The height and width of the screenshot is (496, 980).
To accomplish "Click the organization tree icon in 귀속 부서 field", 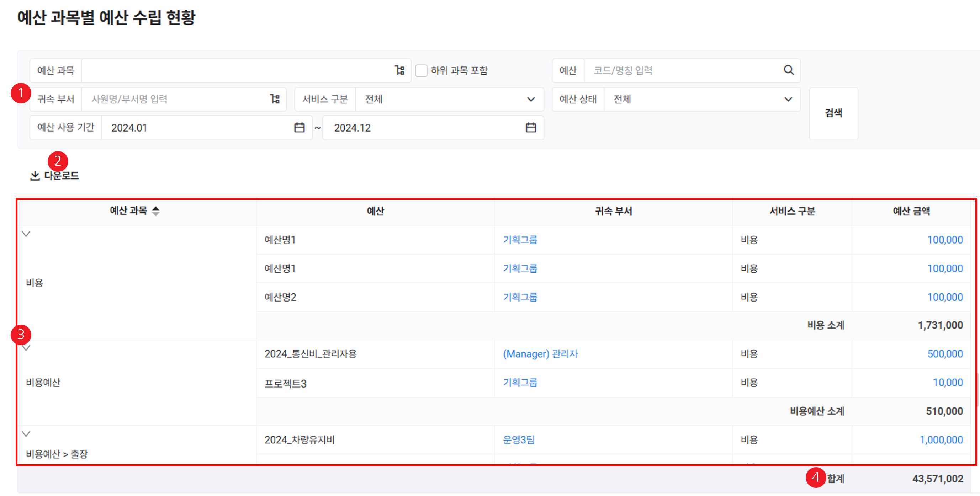I will click(x=275, y=99).
